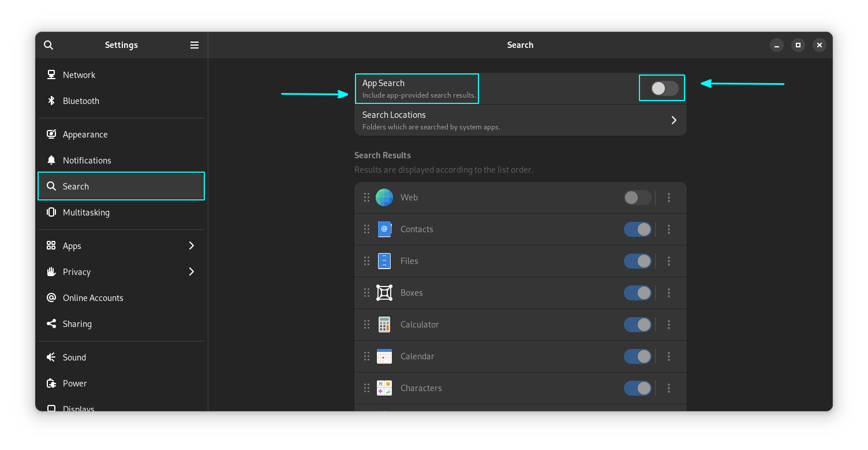
Task: Open the Notifications settings
Action: (87, 161)
